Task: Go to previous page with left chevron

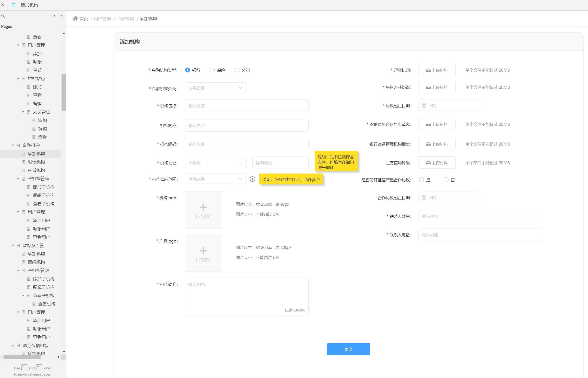Action: (x=55, y=16)
